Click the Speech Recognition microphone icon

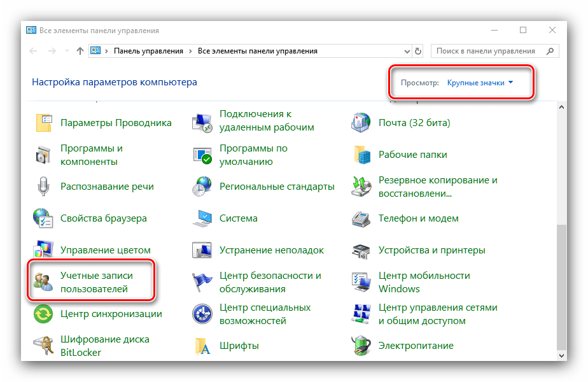tap(43, 187)
